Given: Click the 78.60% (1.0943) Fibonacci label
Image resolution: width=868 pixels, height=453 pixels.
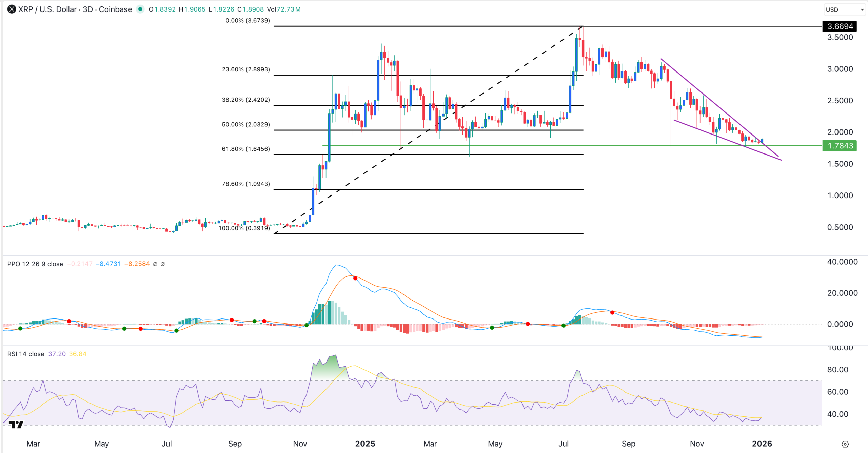Looking at the screenshot, I should [246, 184].
